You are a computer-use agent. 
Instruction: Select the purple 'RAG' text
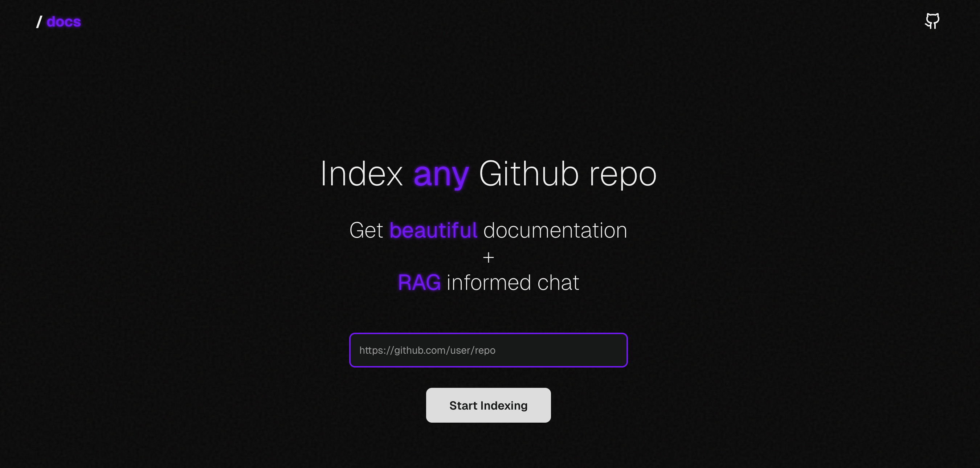tap(419, 283)
